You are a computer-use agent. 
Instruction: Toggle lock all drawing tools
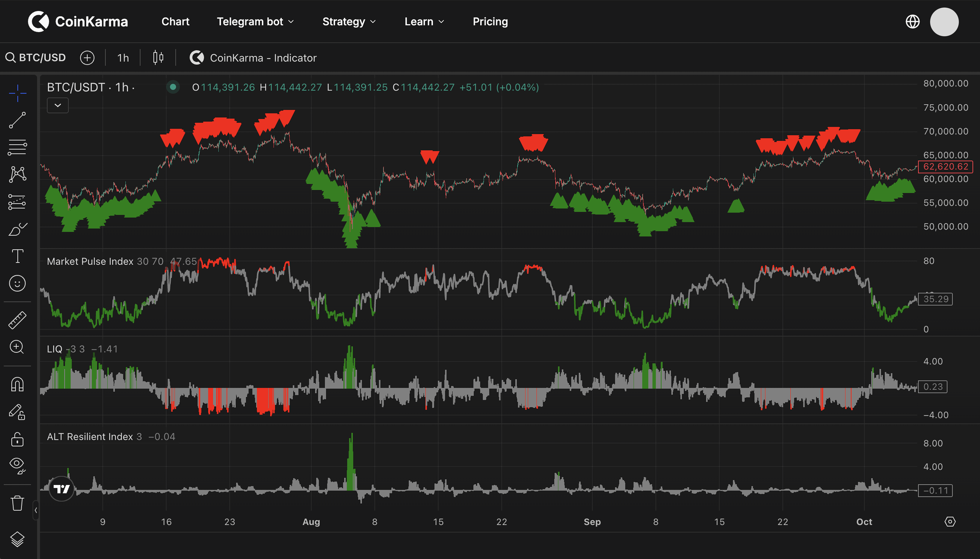pos(17,439)
